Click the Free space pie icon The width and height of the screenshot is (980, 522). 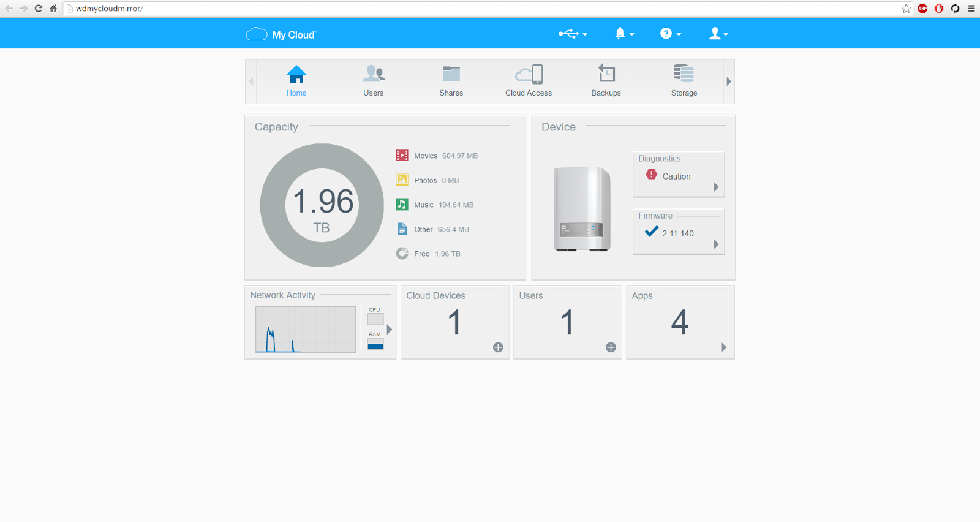click(402, 254)
